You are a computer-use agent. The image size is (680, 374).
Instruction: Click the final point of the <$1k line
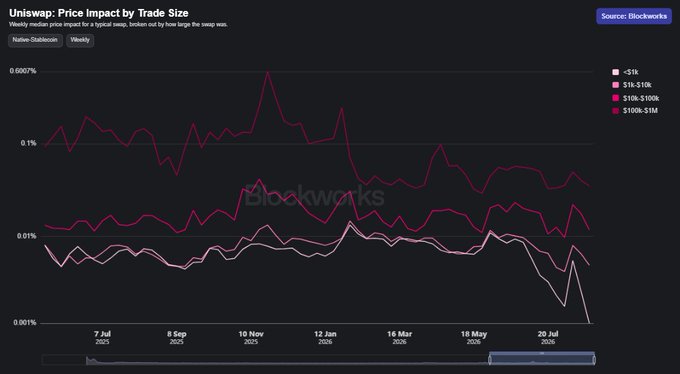(589, 323)
